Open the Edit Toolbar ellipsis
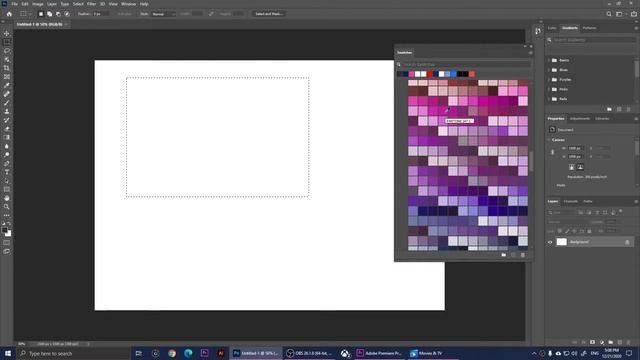The width and height of the screenshot is (640, 360). (7, 215)
